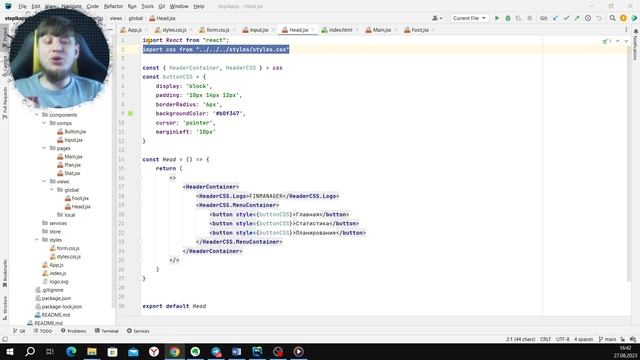Open Google Chrome from the taskbar
The height and width of the screenshot is (360, 640).
[x=175, y=351]
